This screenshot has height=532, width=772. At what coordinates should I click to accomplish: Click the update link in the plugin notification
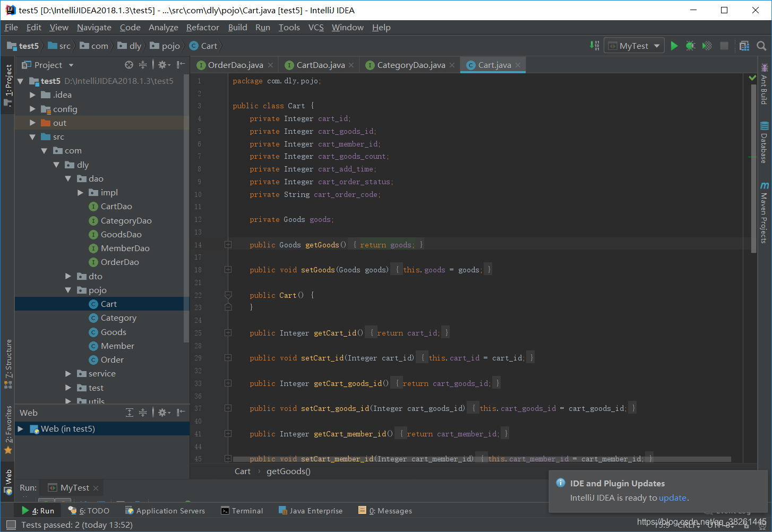pos(673,498)
